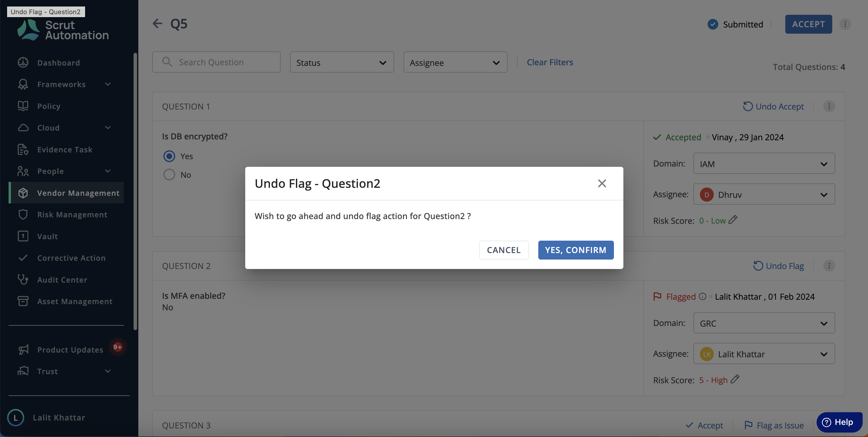Open the page-level more options kebab menu

point(845,24)
